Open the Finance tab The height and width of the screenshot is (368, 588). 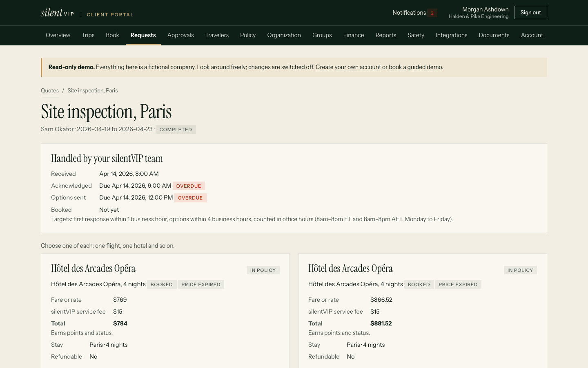[354, 35]
